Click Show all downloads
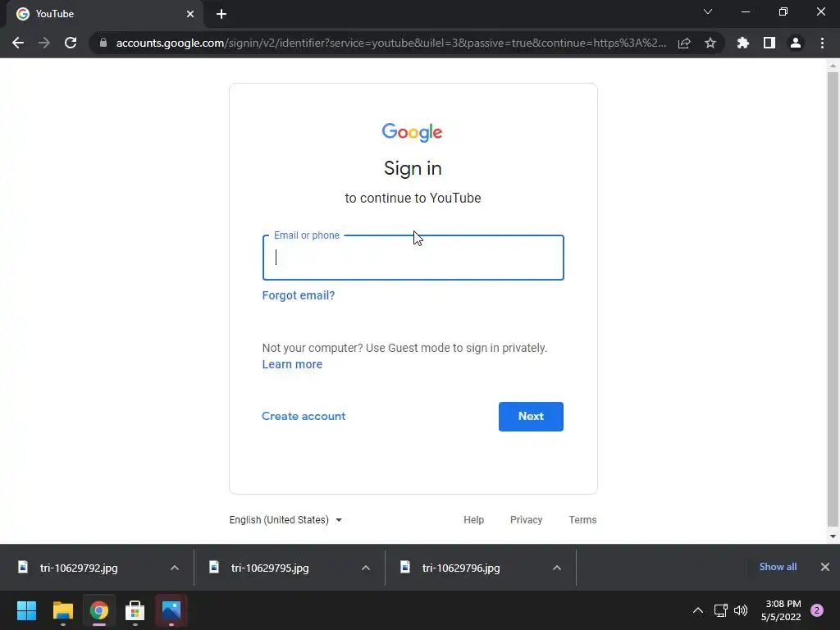The width and height of the screenshot is (840, 630). [x=778, y=567]
